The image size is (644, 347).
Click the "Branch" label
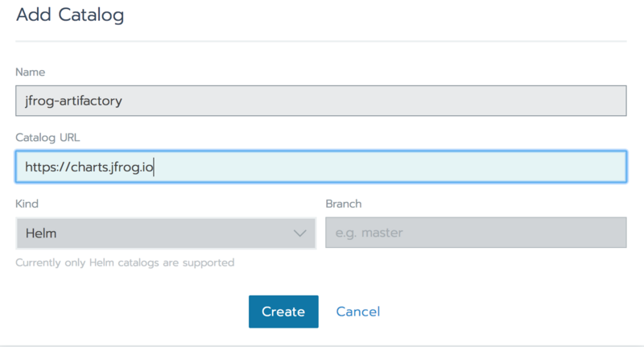point(344,204)
